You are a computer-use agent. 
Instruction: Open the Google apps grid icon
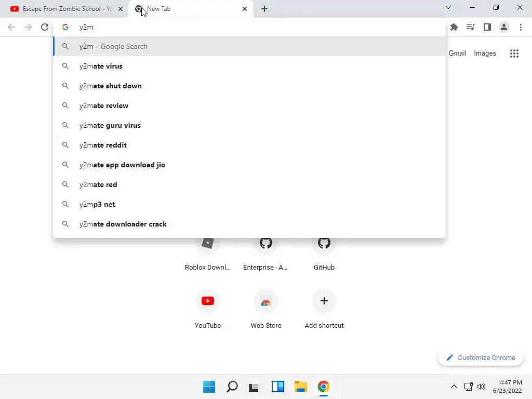click(x=514, y=54)
